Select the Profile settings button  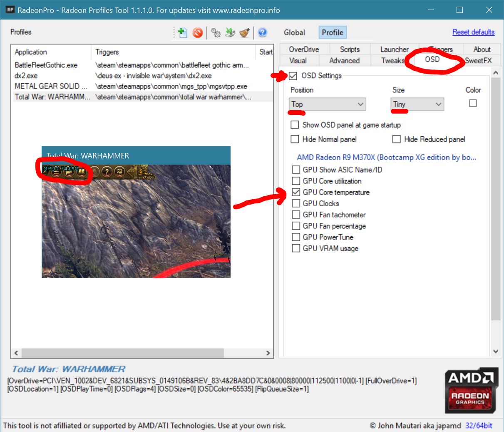[333, 32]
